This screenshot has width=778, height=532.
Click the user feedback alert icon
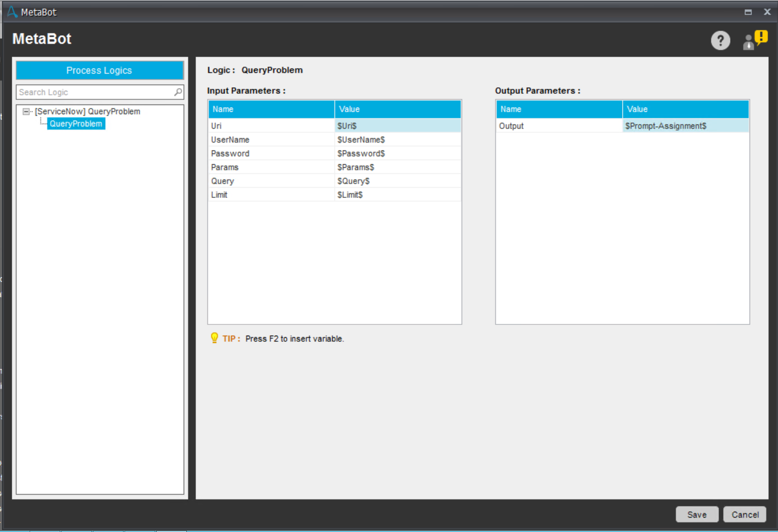tap(755, 40)
